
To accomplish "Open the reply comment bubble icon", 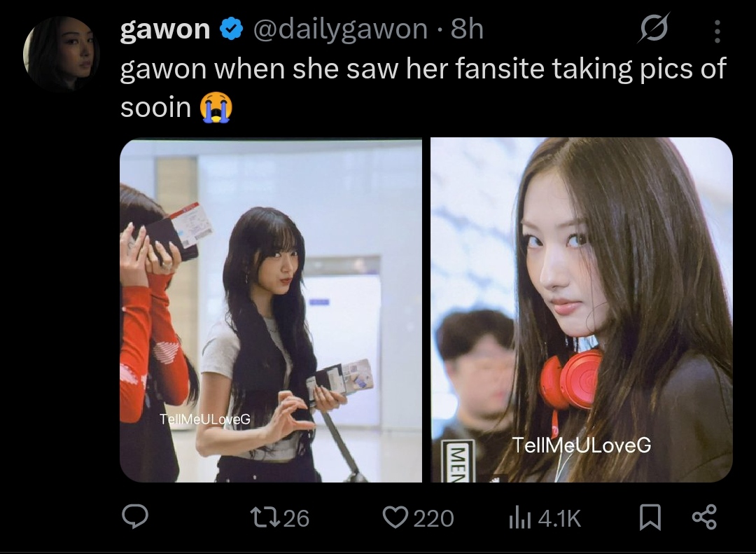I will (x=134, y=517).
